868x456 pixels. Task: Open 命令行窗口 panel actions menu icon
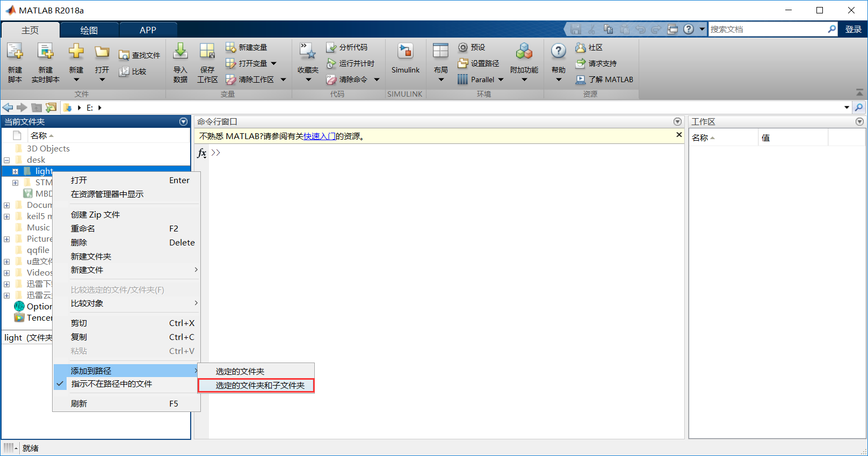click(x=677, y=122)
